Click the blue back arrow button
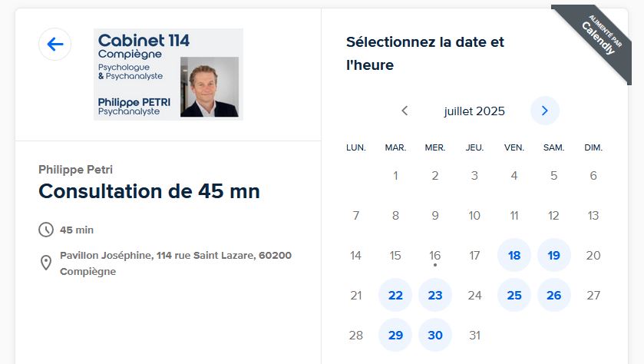This screenshot has width=644, height=364. click(x=54, y=44)
